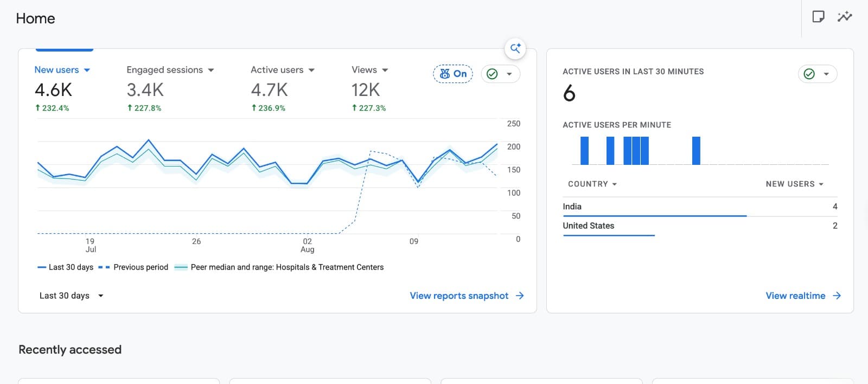Click the 4.6K New users value
The image size is (868, 384).
pos(53,90)
